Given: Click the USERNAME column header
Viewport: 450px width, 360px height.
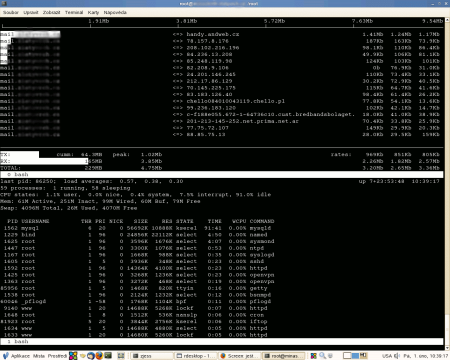Looking at the screenshot, I should [x=35, y=221].
